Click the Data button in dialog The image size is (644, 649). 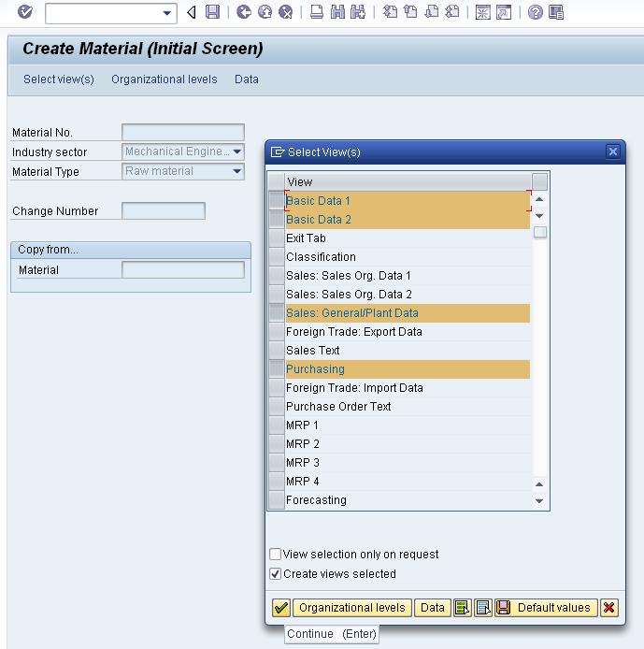point(432,608)
